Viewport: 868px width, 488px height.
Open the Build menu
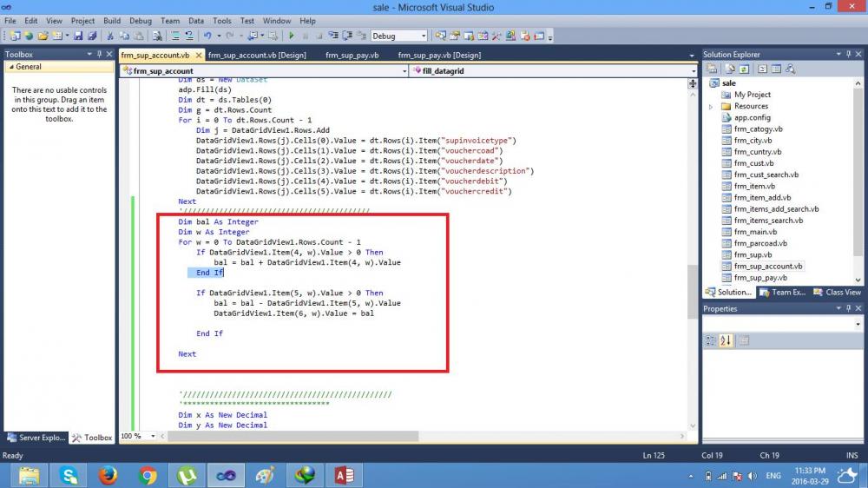(x=112, y=21)
